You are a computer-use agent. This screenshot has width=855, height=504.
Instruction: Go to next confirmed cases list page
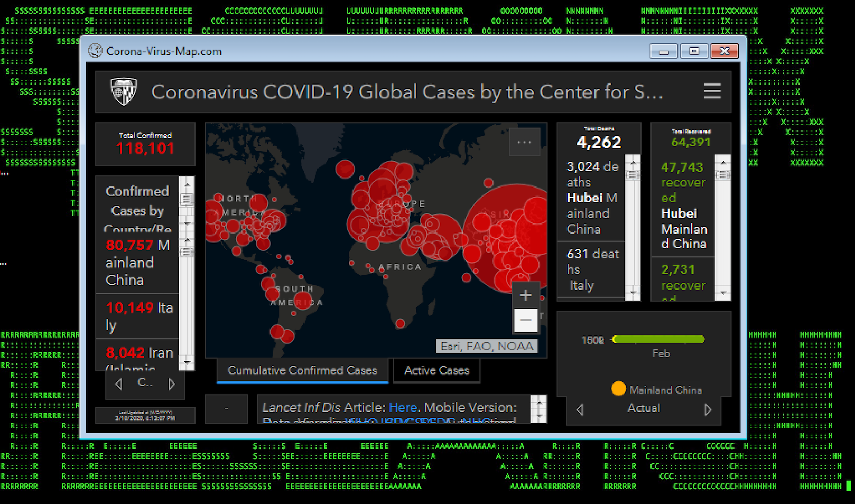tap(172, 384)
